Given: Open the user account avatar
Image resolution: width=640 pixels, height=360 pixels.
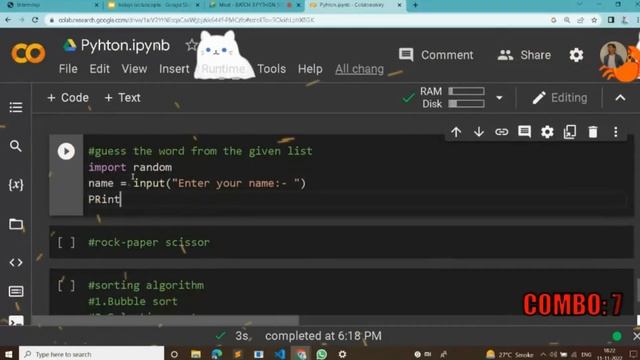Looking at the screenshot, I should click(x=613, y=55).
